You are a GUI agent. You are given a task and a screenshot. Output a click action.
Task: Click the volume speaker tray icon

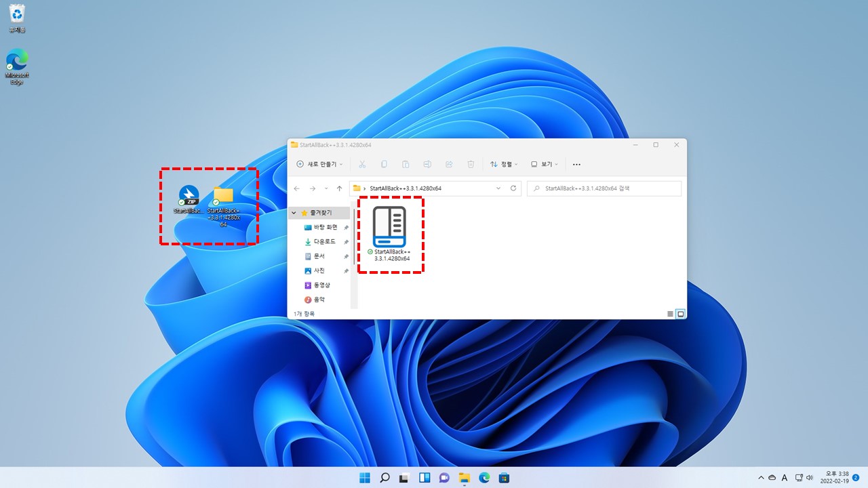pos(809,478)
